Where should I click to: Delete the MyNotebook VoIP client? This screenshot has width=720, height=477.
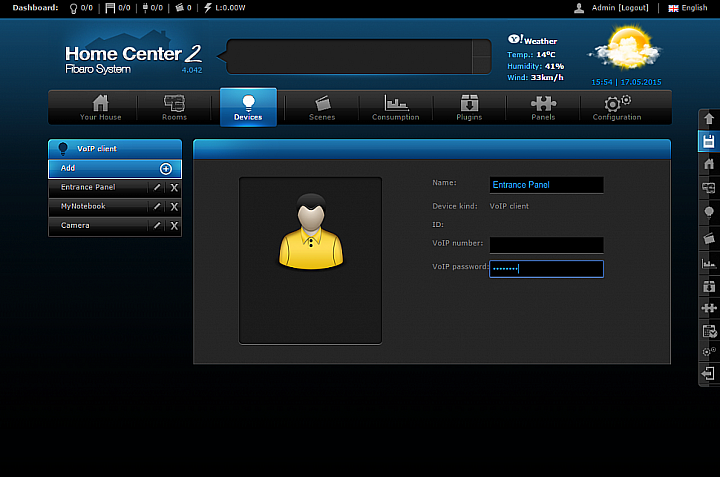point(174,207)
